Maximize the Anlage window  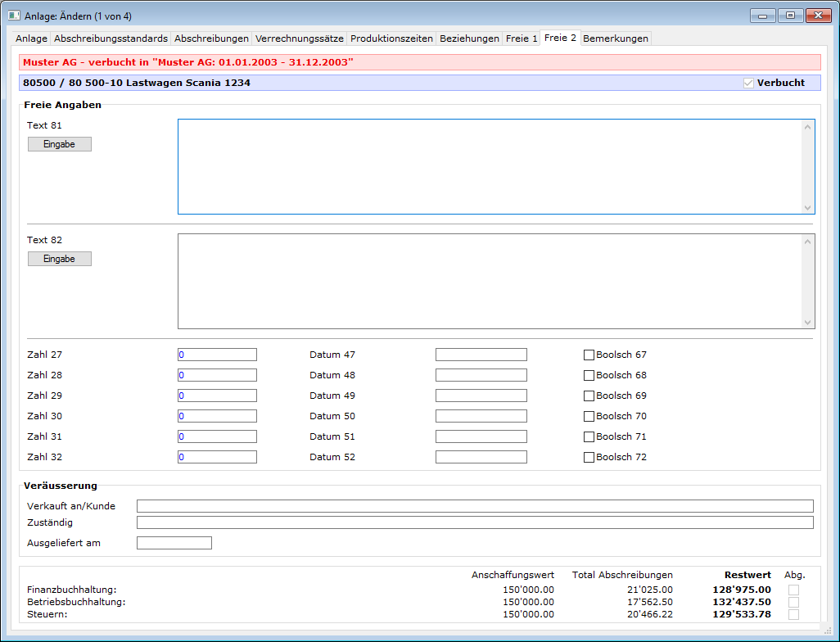790,16
